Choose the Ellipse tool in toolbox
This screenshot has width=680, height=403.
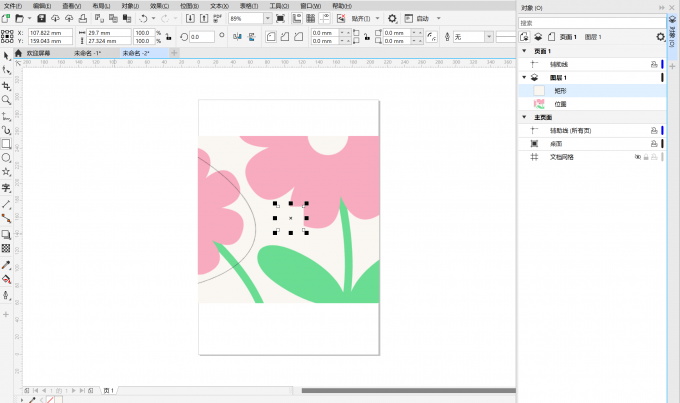[6, 158]
